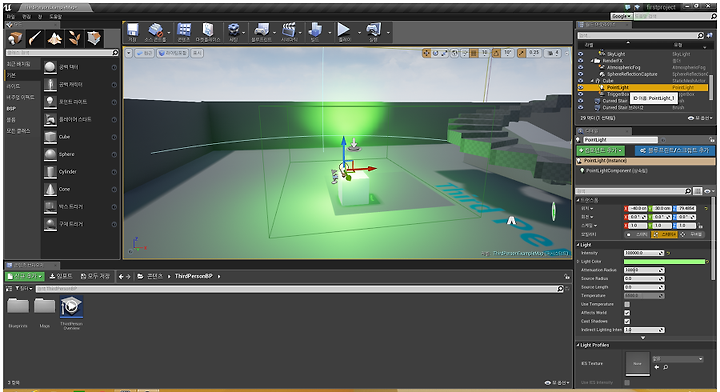Collapse the Light Profiles section

(578, 345)
